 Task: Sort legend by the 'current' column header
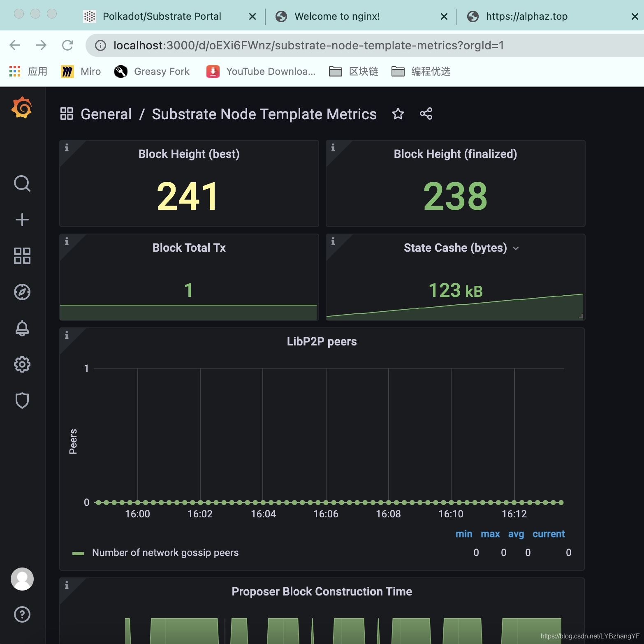click(549, 534)
